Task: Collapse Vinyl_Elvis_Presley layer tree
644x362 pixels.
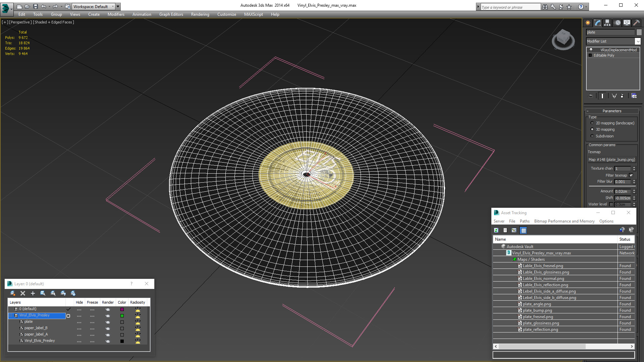Action: click(11, 315)
